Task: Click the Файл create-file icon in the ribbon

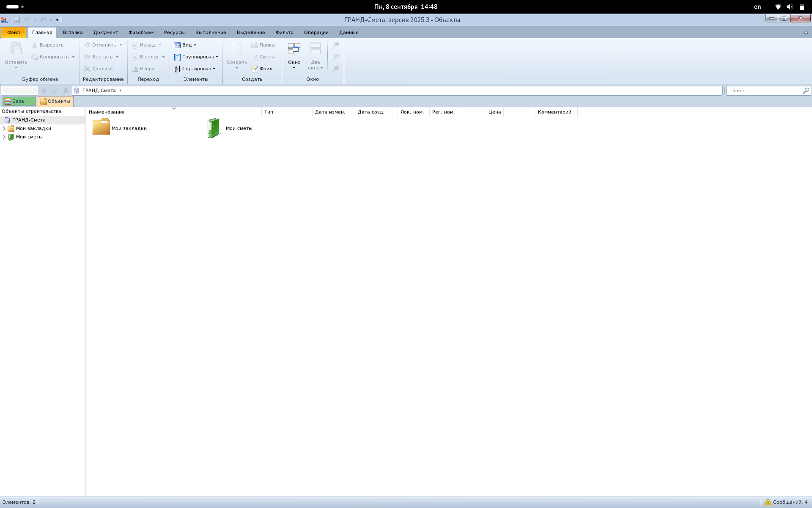Action: [255, 69]
